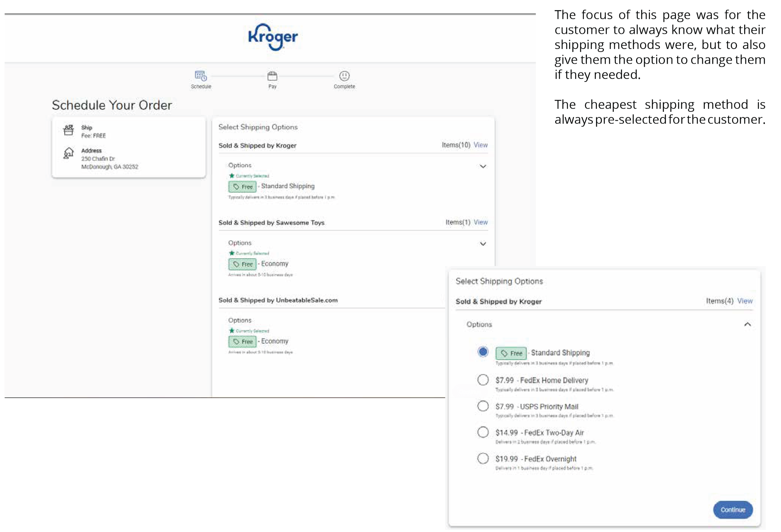Select $7.99 FedEx Home Delivery option
Viewport: 781px width, 532px height.
click(x=483, y=380)
